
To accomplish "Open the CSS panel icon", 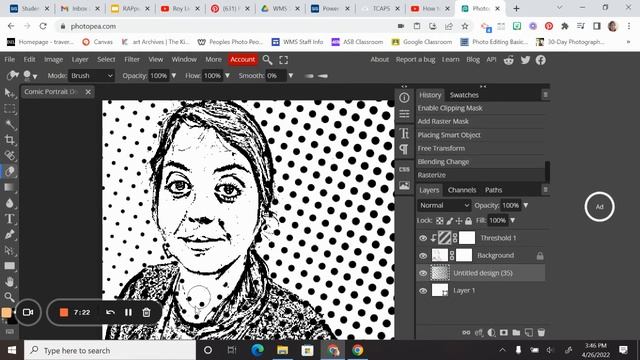I will coord(404,169).
